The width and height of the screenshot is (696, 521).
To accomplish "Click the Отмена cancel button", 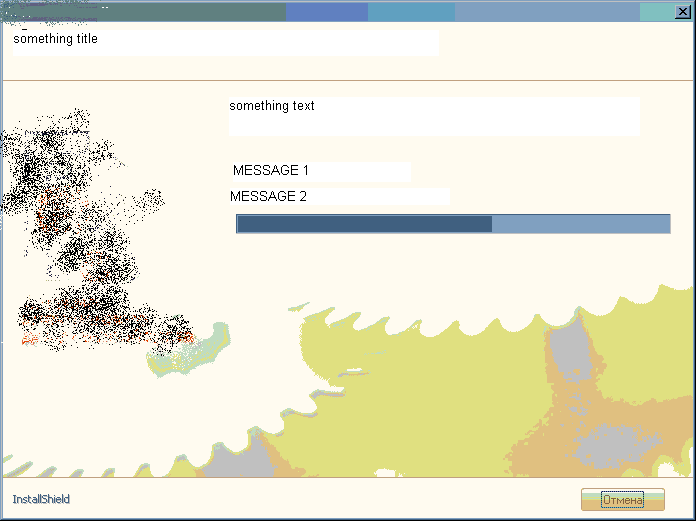I will point(622,499).
